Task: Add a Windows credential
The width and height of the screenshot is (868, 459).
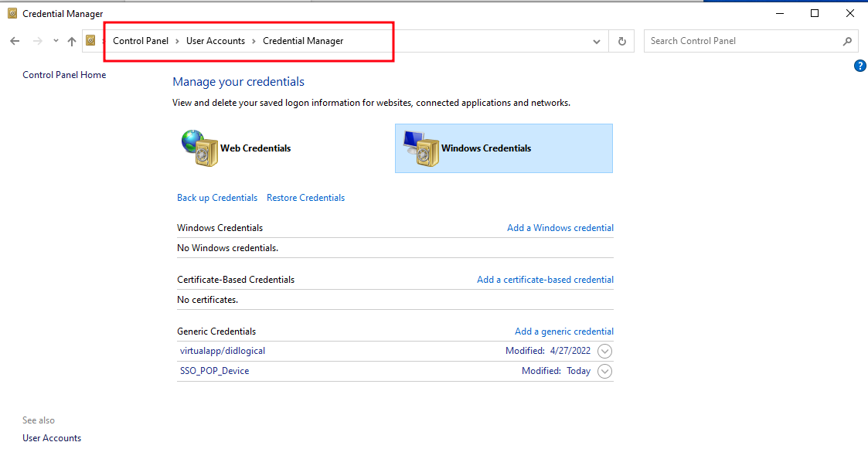Action: click(560, 227)
